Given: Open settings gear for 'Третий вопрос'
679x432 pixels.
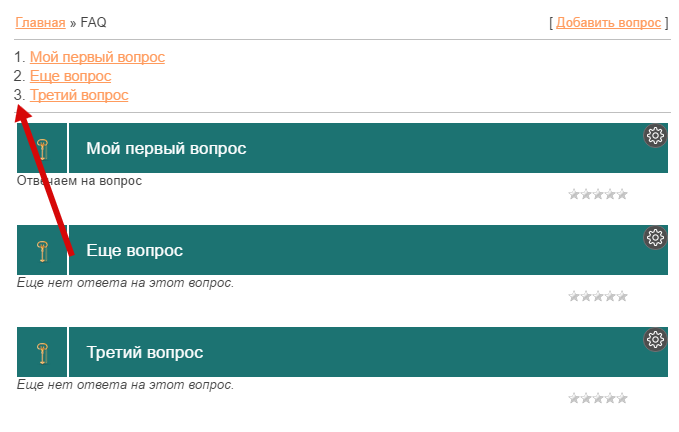Looking at the screenshot, I should (655, 340).
